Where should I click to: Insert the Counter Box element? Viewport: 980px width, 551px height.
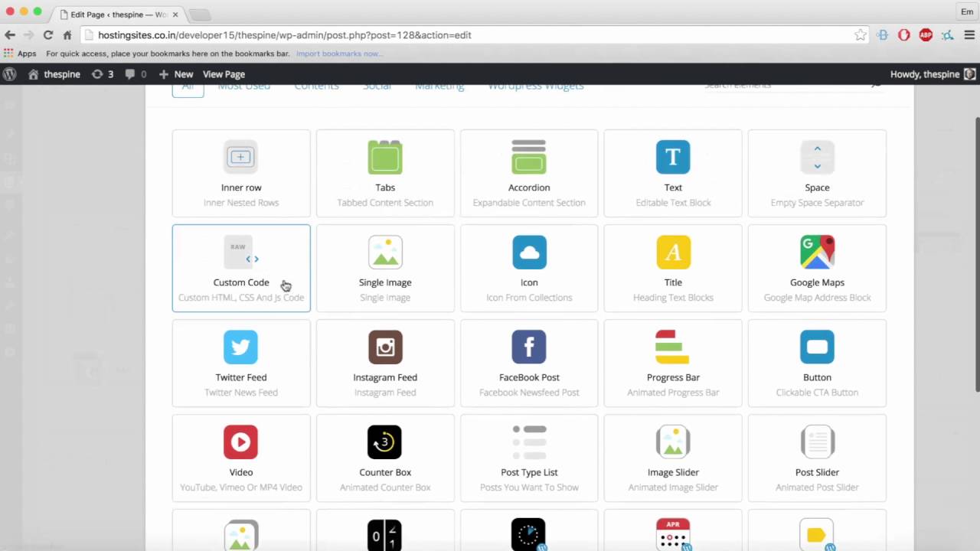[385, 458]
